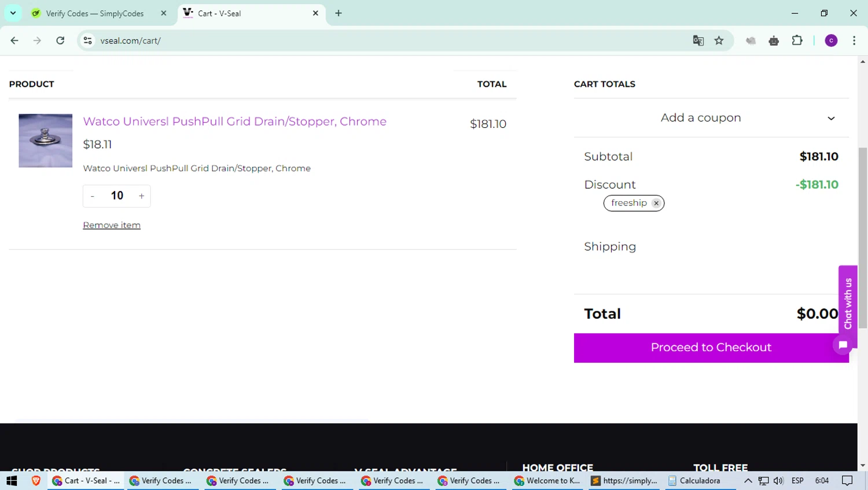The height and width of the screenshot is (490, 868).
Task: Open the tab search dropdown arrow
Action: [13, 13]
